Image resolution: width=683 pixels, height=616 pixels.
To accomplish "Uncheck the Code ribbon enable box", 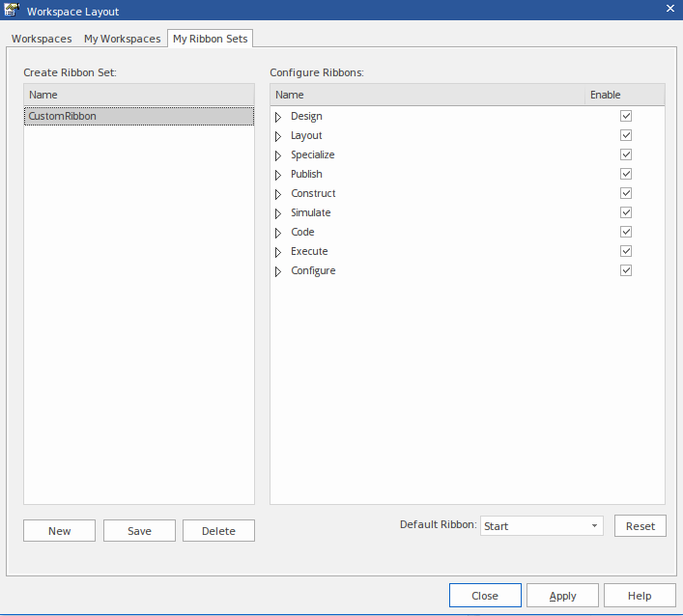I will [x=626, y=232].
